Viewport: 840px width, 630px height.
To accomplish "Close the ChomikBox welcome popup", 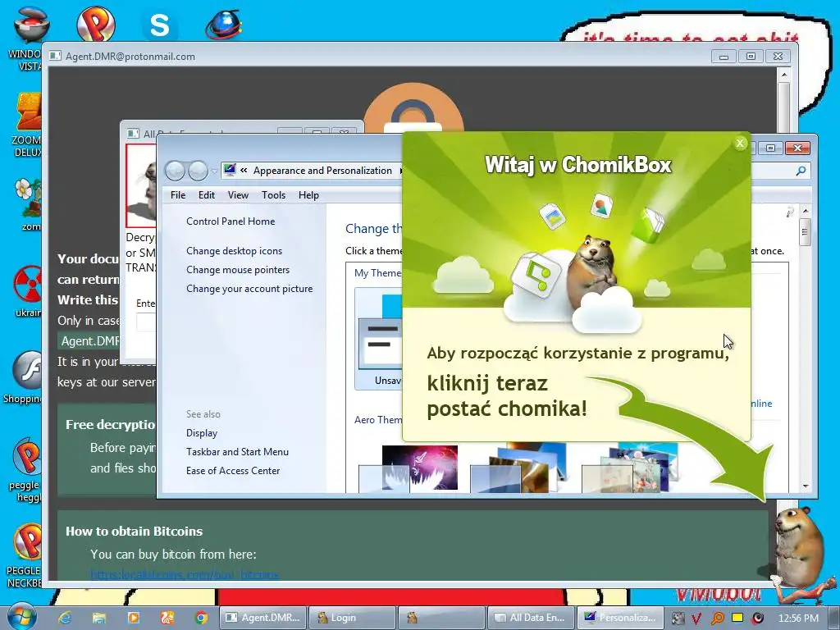I will (740, 143).
